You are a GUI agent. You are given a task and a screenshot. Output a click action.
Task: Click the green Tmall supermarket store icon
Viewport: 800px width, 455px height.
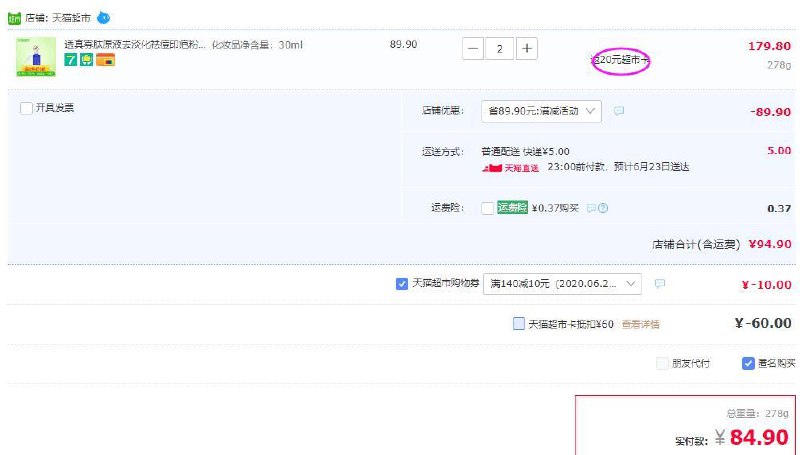click(14, 18)
